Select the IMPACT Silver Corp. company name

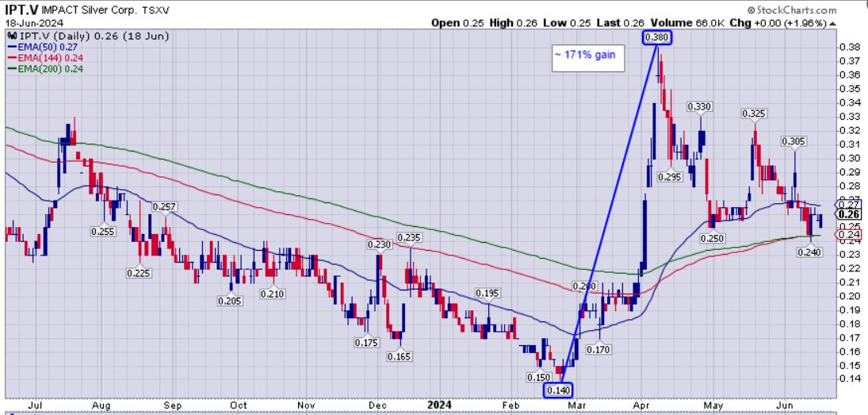pyautogui.click(x=90, y=10)
